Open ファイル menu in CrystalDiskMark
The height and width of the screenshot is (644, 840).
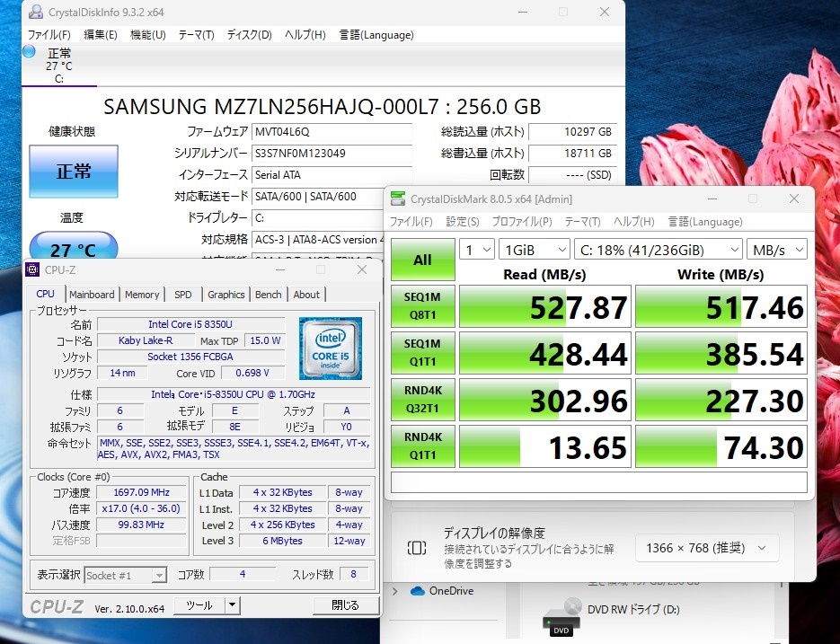click(x=411, y=221)
